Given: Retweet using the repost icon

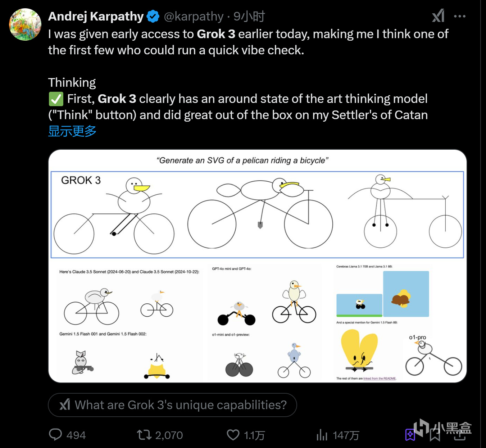Looking at the screenshot, I should coord(144,435).
